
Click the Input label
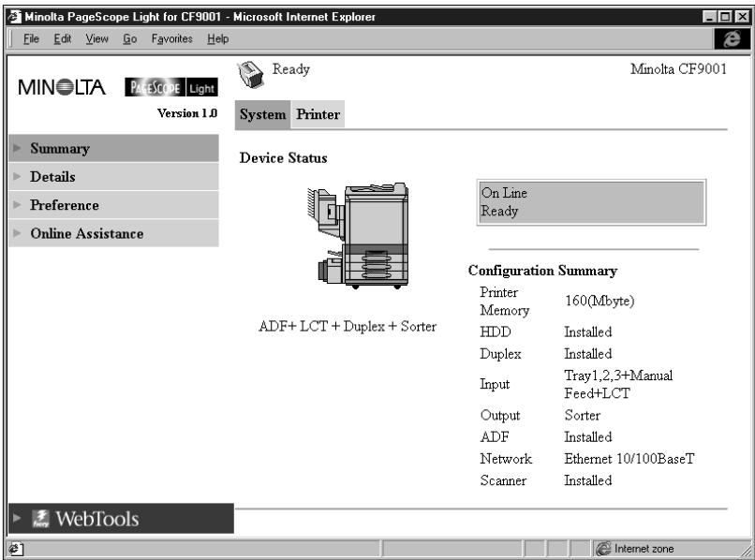coord(495,384)
